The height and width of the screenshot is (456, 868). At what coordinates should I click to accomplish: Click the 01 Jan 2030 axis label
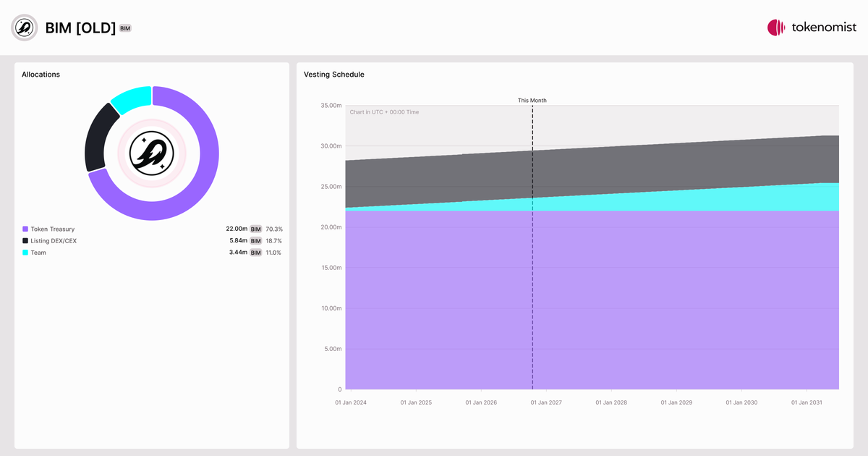741,402
